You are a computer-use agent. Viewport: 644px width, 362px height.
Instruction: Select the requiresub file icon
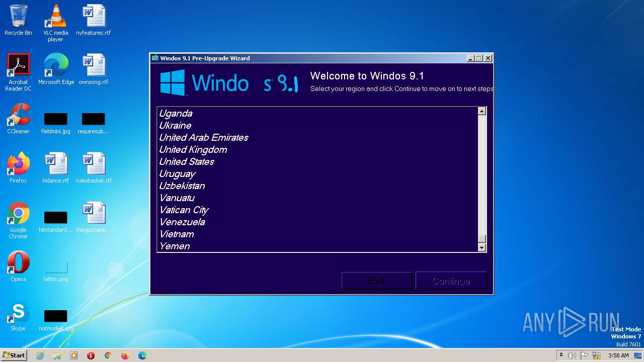(x=93, y=123)
